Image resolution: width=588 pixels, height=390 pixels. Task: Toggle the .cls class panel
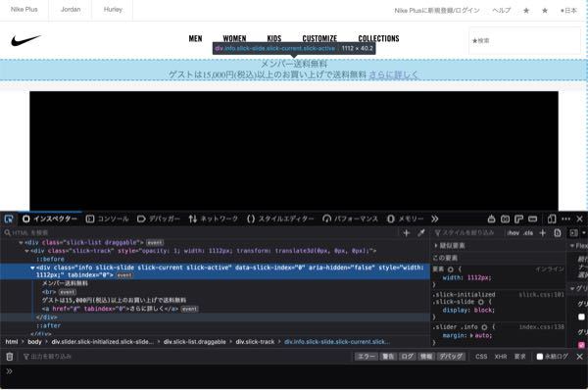(x=528, y=233)
